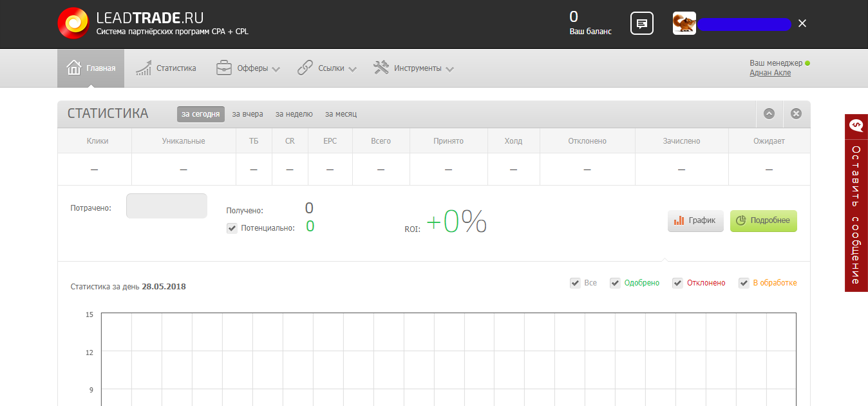Image resolution: width=868 pixels, height=406 pixels.
Task: Switch to the за неделю tab
Action: click(x=294, y=114)
